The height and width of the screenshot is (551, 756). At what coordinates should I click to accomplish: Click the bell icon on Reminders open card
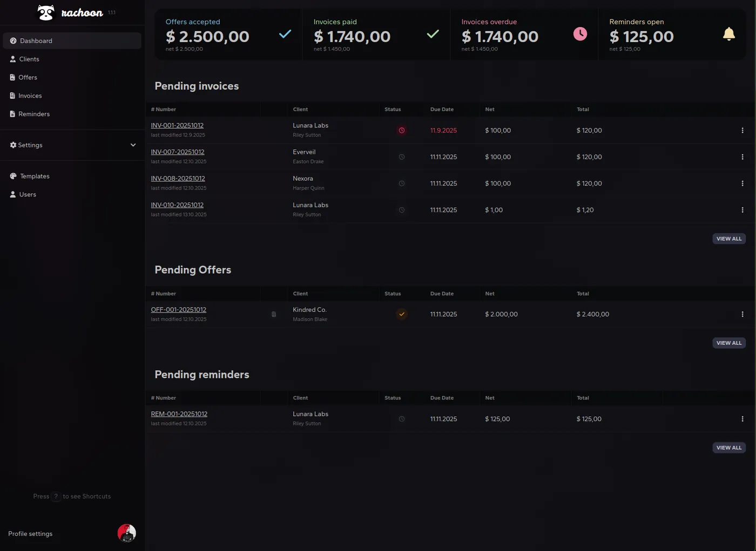click(x=729, y=33)
